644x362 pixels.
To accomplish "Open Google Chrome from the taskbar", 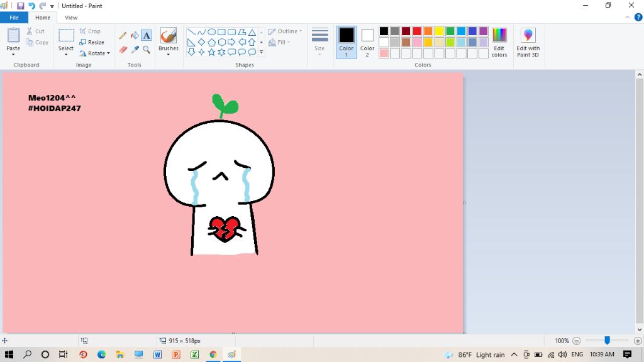I will pyautogui.click(x=213, y=354).
